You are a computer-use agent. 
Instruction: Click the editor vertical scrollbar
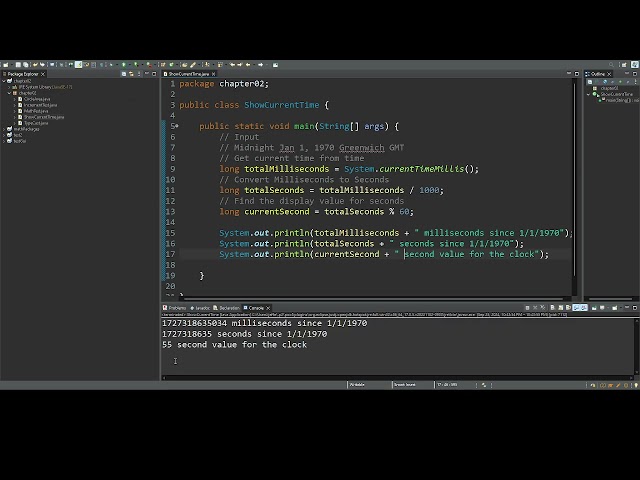(575, 180)
